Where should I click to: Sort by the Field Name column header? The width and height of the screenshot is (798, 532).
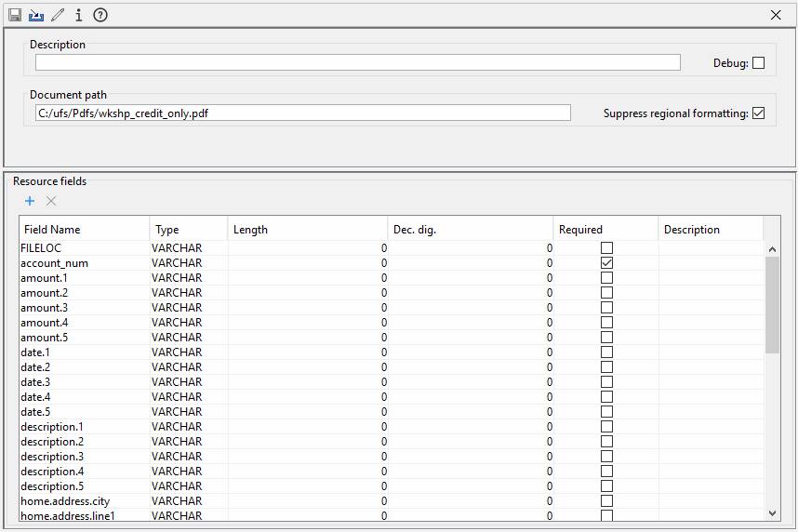[84, 229]
